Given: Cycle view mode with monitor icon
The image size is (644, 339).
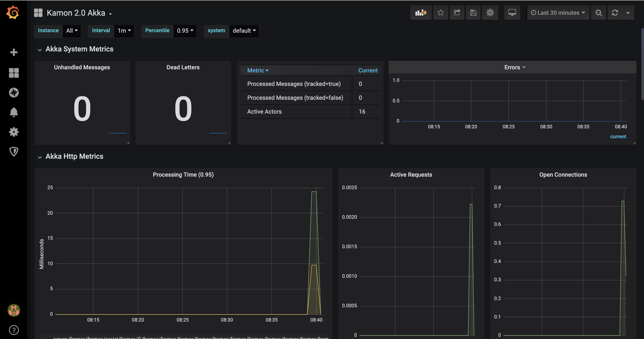Looking at the screenshot, I should pos(512,13).
